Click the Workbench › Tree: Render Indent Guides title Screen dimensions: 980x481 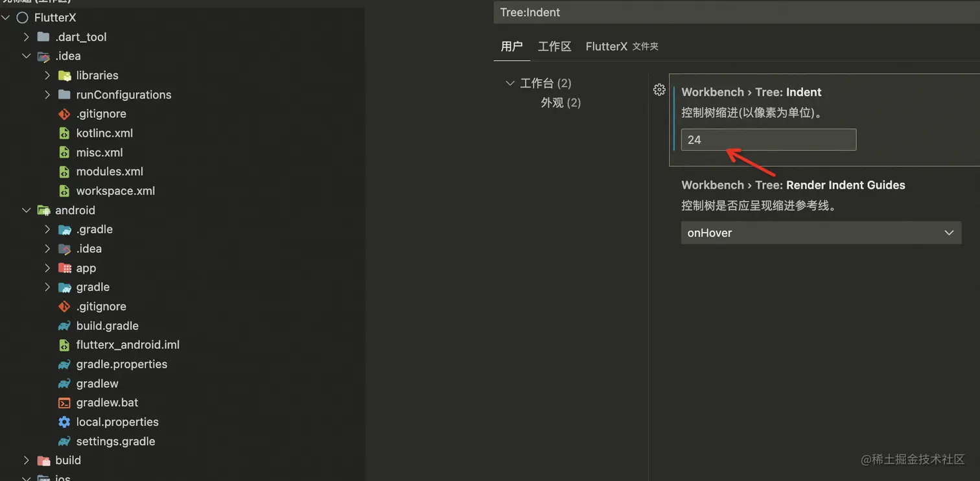pyautogui.click(x=793, y=185)
